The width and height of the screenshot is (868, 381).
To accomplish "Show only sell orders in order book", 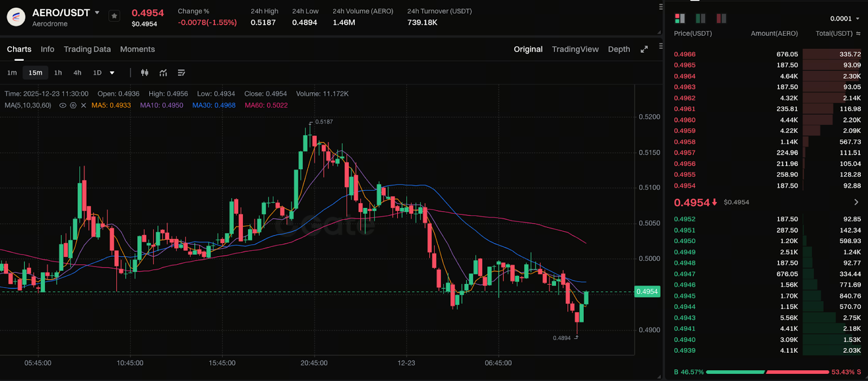I will tap(721, 18).
